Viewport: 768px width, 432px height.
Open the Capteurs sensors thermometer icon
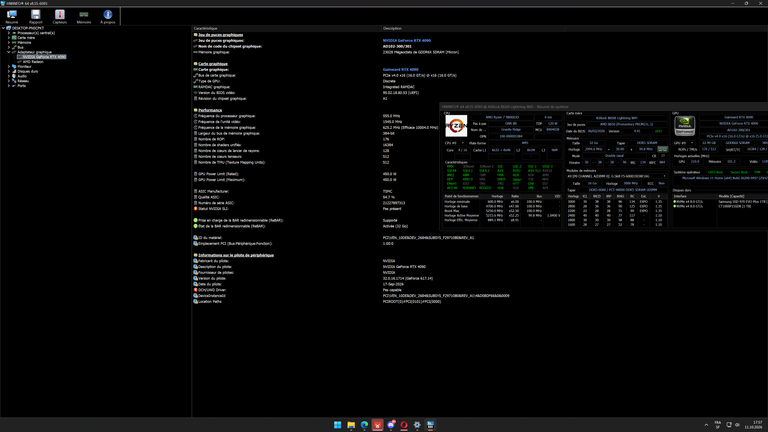[60, 17]
